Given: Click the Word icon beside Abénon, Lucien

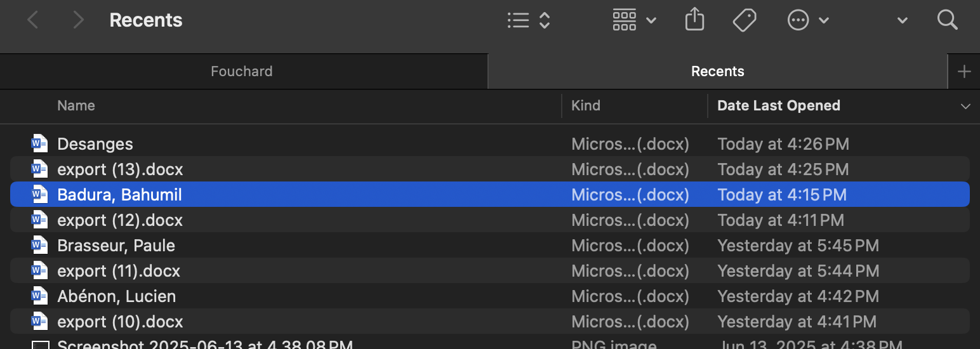Looking at the screenshot, I should click(x=39, y=296).
